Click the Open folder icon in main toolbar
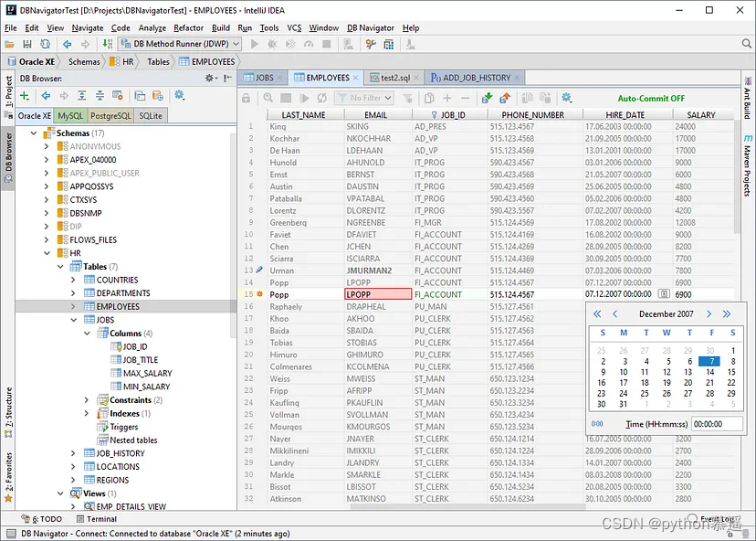 pos(9,45)
